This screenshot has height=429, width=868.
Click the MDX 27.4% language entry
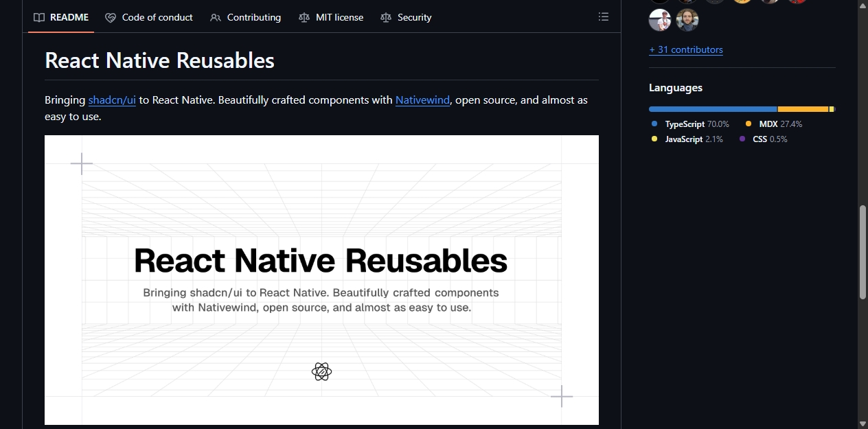point(774,124)
